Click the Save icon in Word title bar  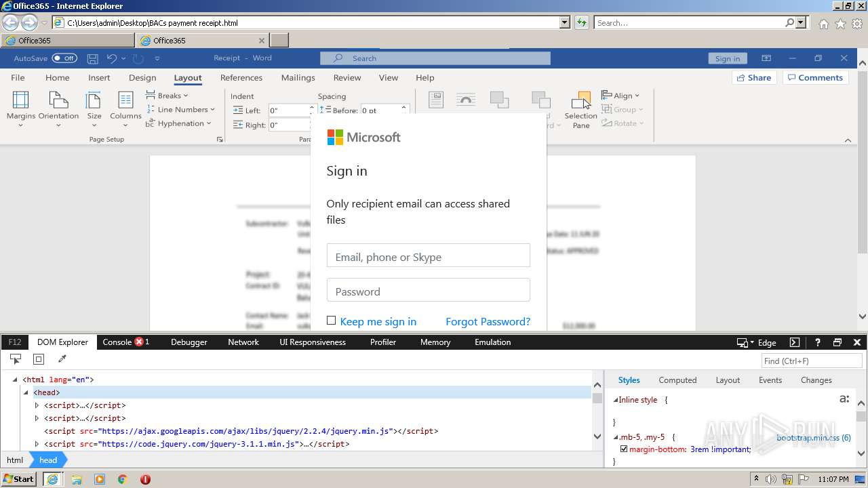93,58
